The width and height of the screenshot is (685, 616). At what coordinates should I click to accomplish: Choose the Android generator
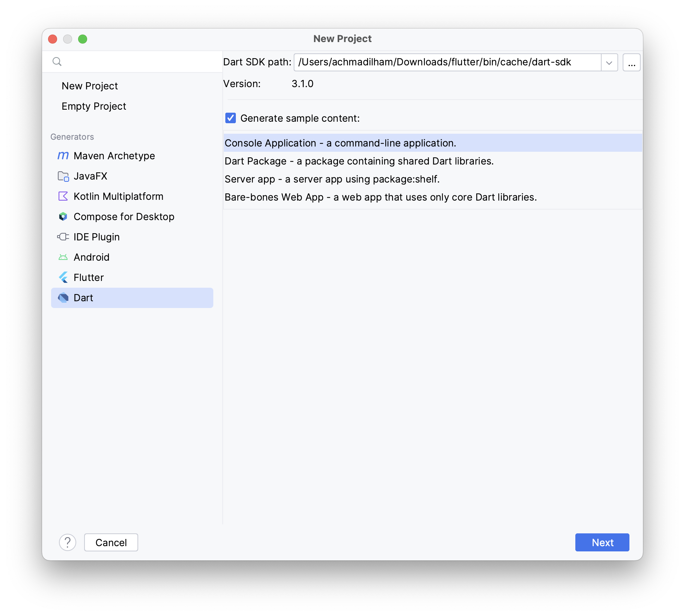[x=132, y=257]
